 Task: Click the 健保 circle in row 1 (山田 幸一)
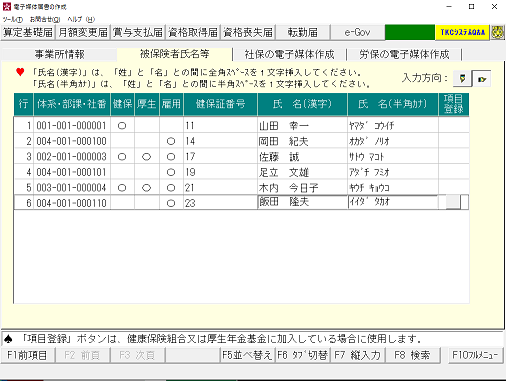pyautogui.click(x=122, y=126)
